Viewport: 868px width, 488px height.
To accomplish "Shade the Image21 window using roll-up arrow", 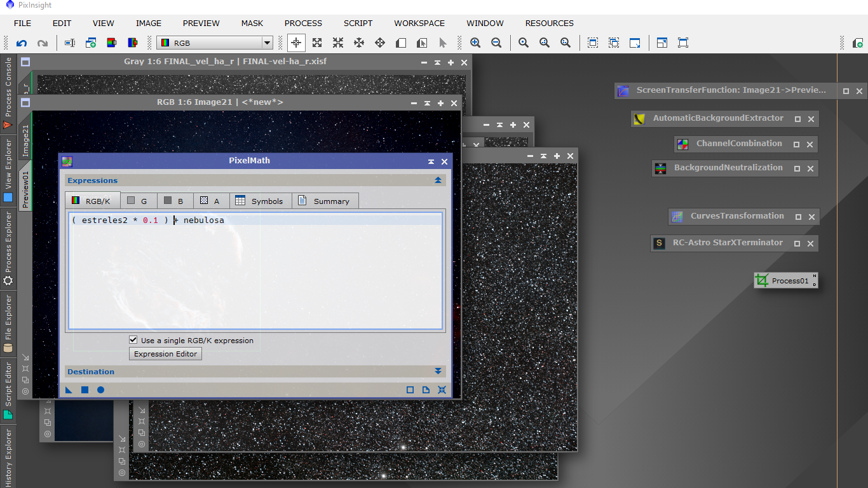I will (427, 103).
